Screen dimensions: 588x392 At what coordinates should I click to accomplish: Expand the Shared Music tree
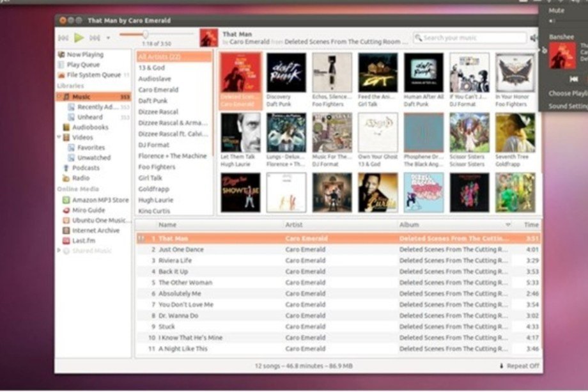[x=59, y=250]
